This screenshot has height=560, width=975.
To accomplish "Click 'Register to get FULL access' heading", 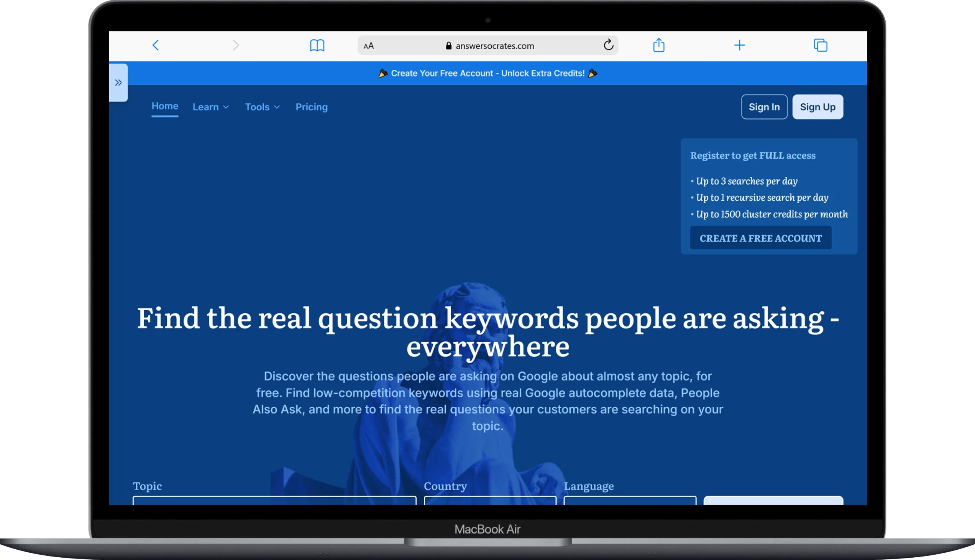I will click(x=753, y=156).
